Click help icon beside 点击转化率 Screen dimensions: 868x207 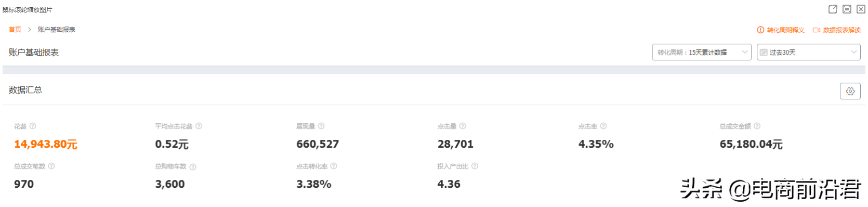point(334,166)
